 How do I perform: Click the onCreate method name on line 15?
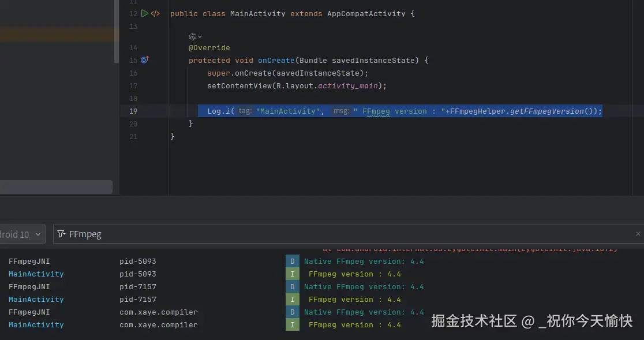(276, 61)
